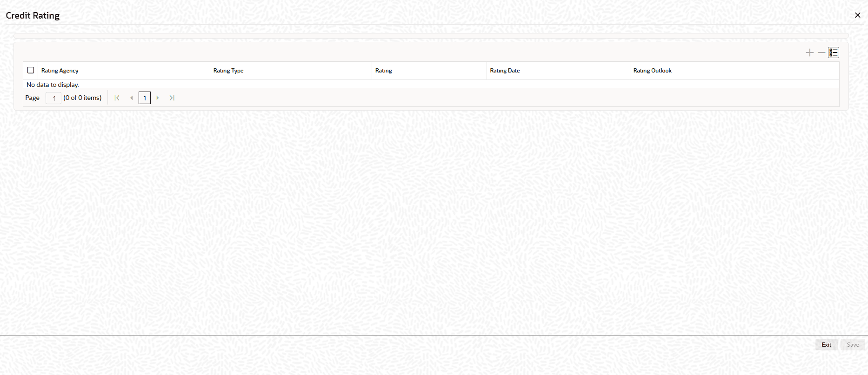The image size is (868, 375).
Task: Click the Exit button
Action: tap(826, 345)
